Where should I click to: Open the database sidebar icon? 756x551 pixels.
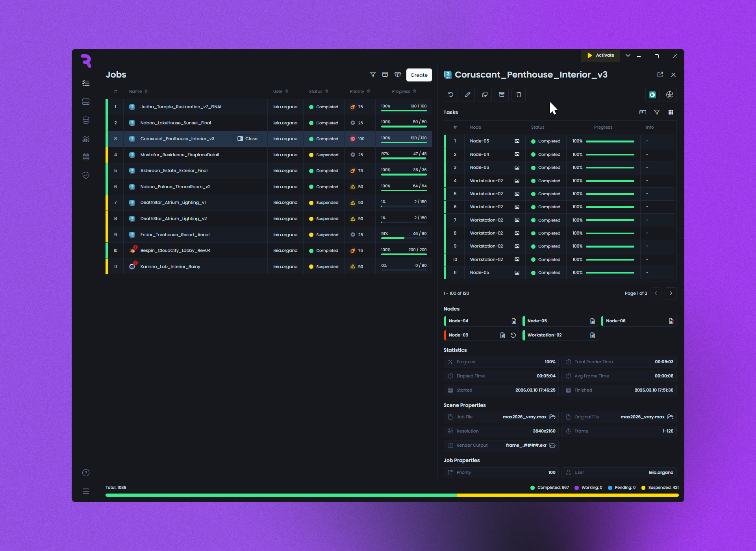point(86,120)
